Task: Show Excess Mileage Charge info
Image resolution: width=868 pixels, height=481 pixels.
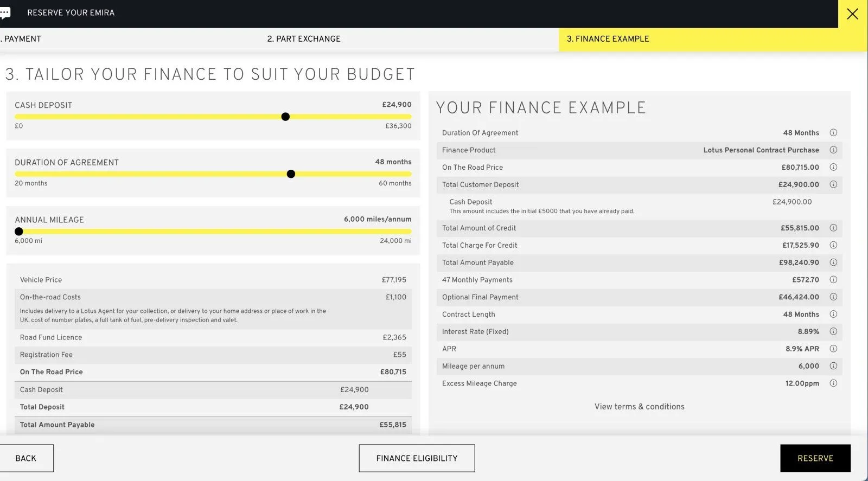Action: [833, 383]
